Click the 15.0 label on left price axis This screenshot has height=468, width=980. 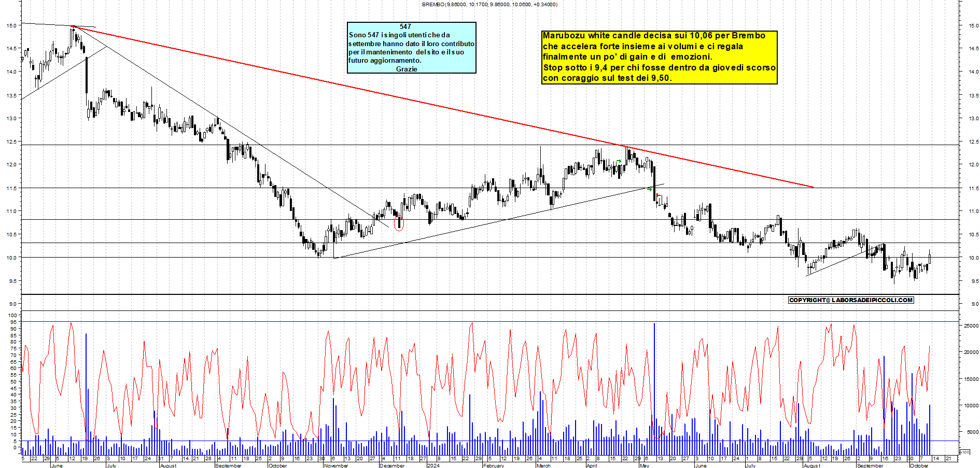coord(11,25)
